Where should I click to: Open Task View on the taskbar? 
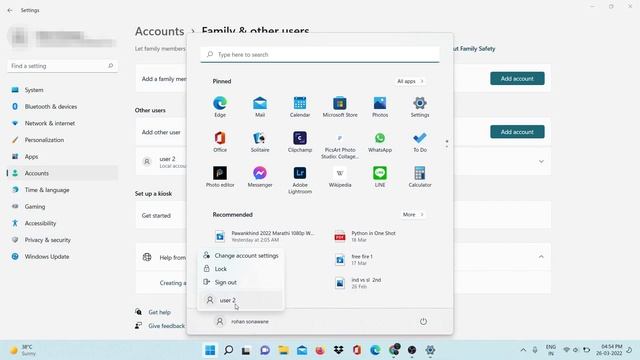click(246, 350)
